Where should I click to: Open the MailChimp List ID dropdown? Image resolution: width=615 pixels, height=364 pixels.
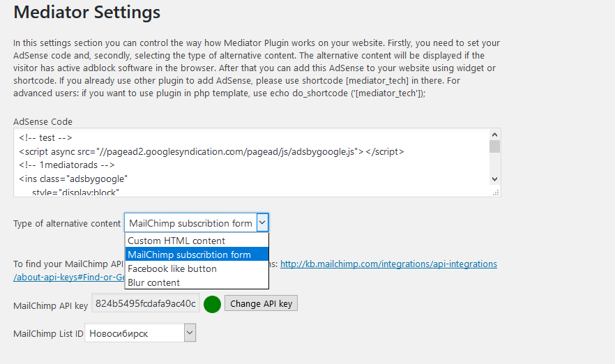click(x=140, y=333)
